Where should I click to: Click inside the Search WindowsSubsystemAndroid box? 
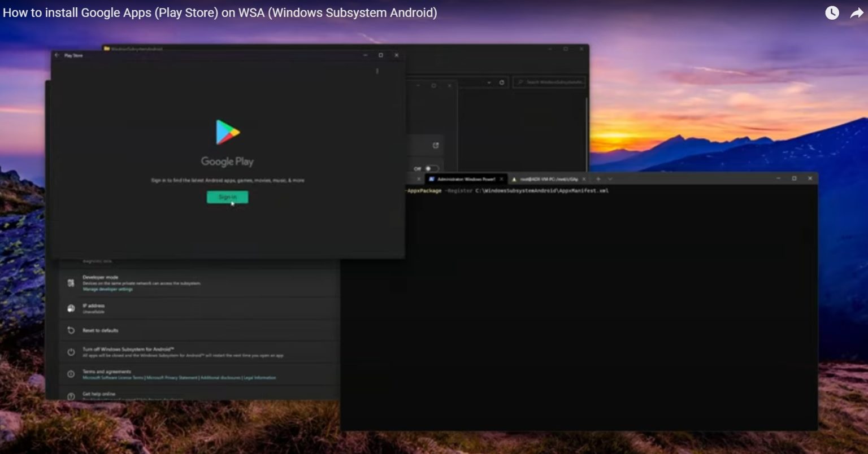(549, 82)
